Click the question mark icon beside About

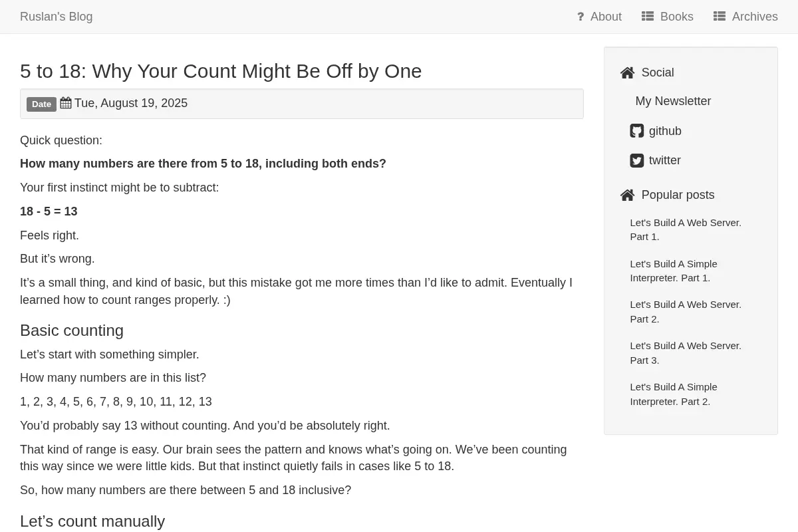tap(581, 17)
